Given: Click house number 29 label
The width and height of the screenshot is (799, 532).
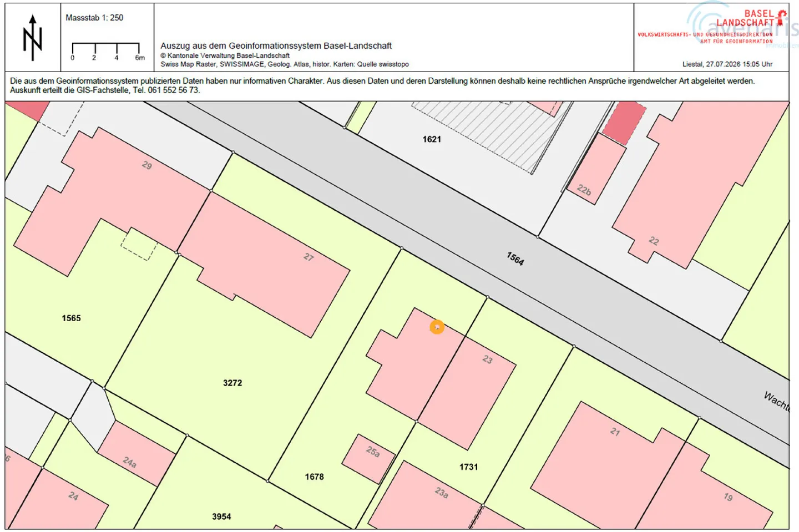Looking at the screenshot, I should pyautogui.click(x=147, y=165).
